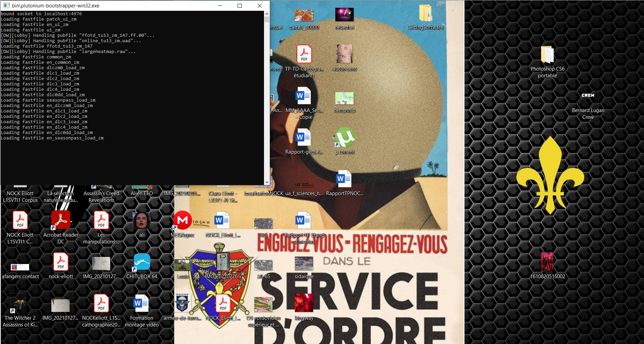Open the IMG_20210127... thumbnail beside nock-eliott PDF
644x344 pixels.
tap(101, 263)
